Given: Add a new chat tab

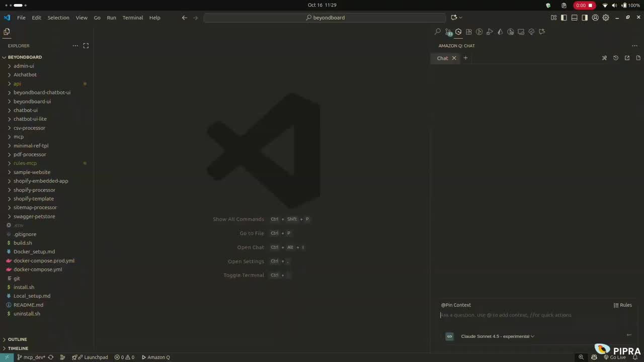Looking at the screenshot, I should pyautogui.click(x=465, y=58).
